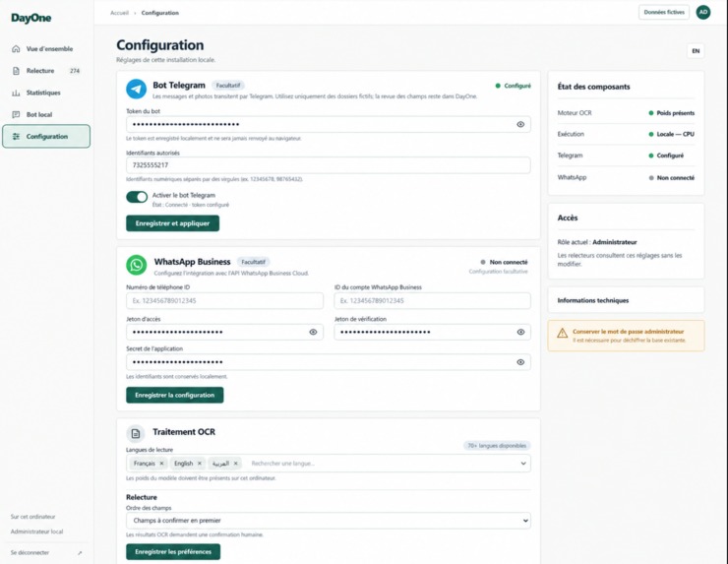The width and height of the screenshot is (728, 564).
Task: Reveal the Token du bot value
Action: (520, 124)
